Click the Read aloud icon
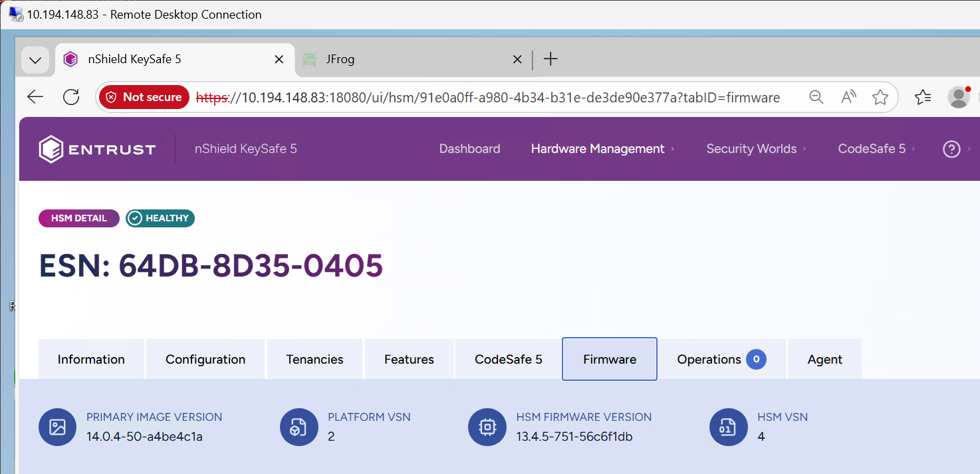This screenshot has height=474, width=980. [848, 97]
